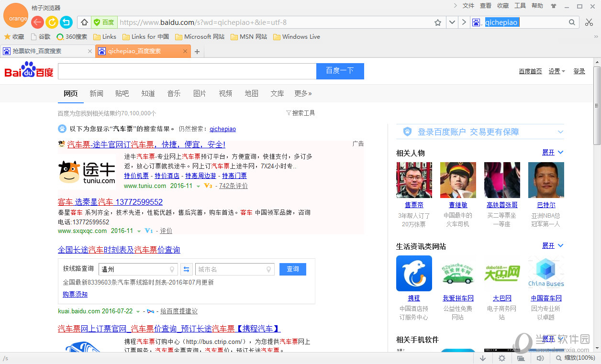The image size is (601, 364).
Task: Mute browser audio via the speaker icon
Action: pos(540,358)
